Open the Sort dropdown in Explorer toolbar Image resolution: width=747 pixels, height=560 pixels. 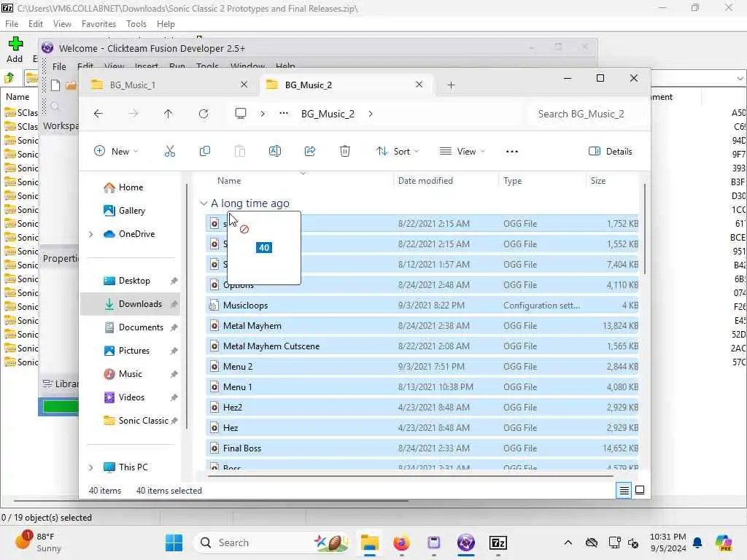coord(398,152)
